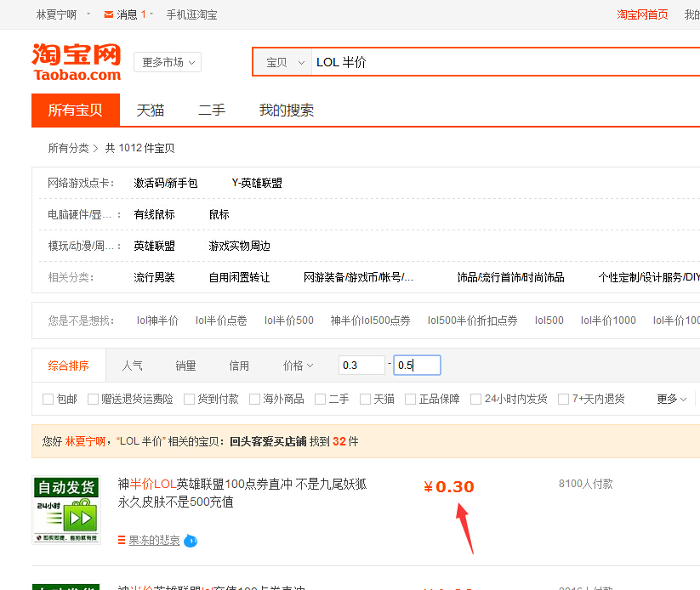
Task: Select 饰品/流行首饰/时尚饰品 category
Action: (x=510, y=278)
